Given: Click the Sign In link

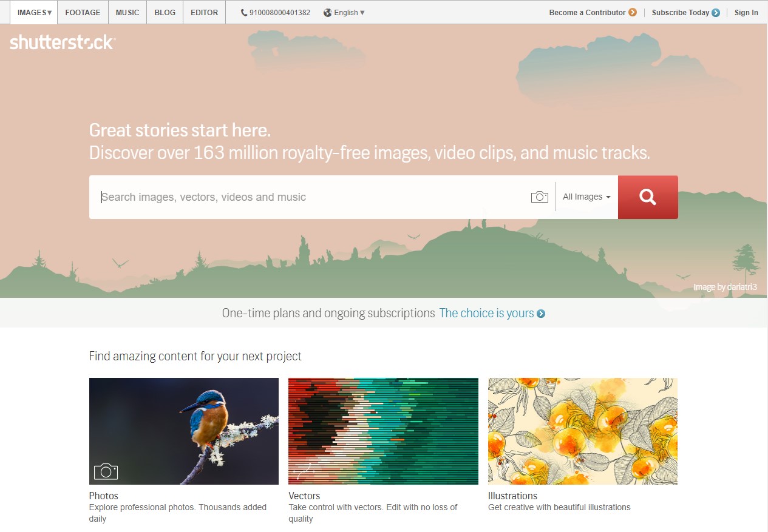Looking at the screenshot, I should pyautogui.click(x=746, y=12).
